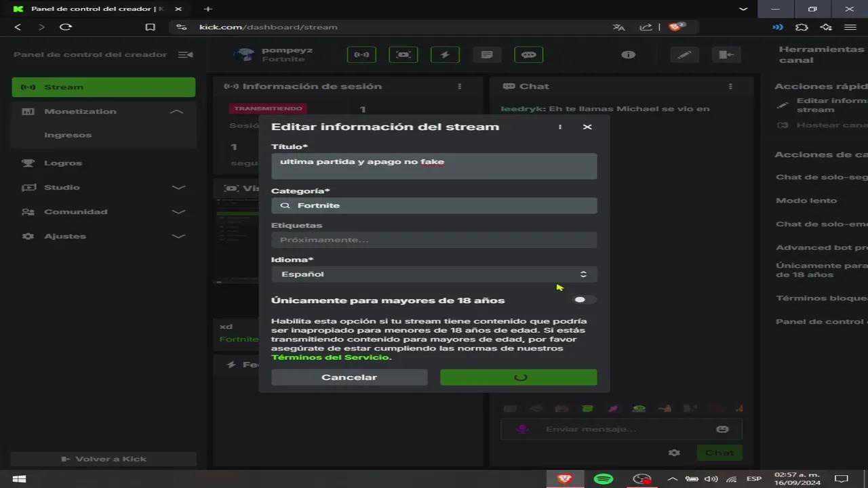Open the pompeyz channel avatar

pos(243,55)
